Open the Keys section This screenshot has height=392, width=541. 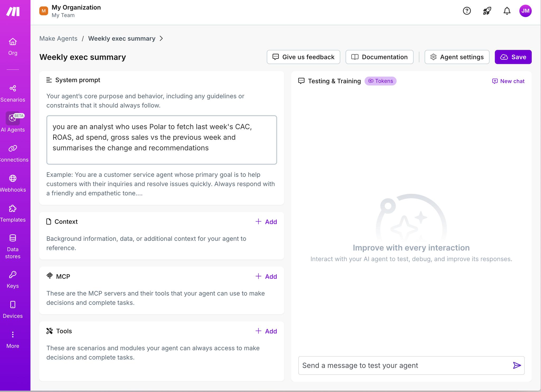click(13, 280)
